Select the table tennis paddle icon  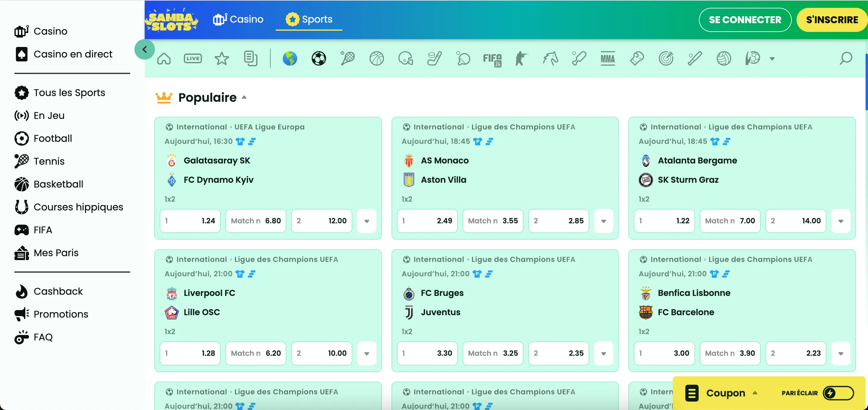(x=463, y=59)
